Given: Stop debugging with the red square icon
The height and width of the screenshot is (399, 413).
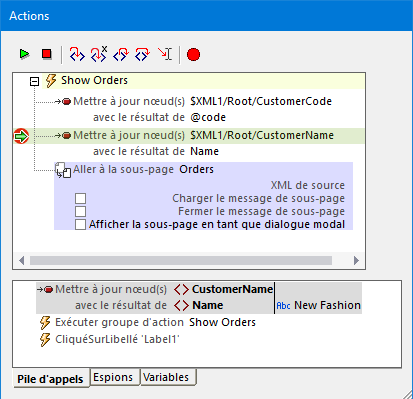Looking at the screenshot, I should coord(47,54).
